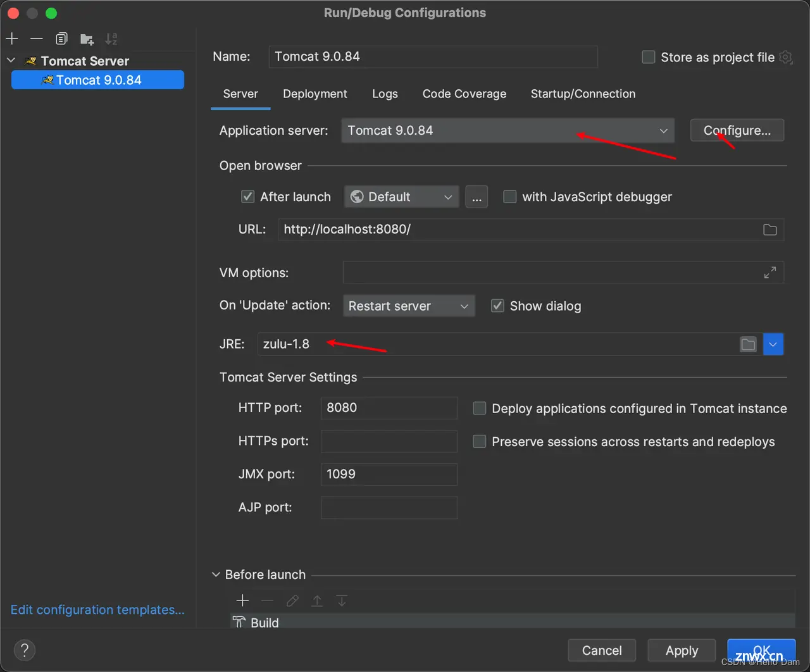Open Edit configuration templates link

point(97,610)
